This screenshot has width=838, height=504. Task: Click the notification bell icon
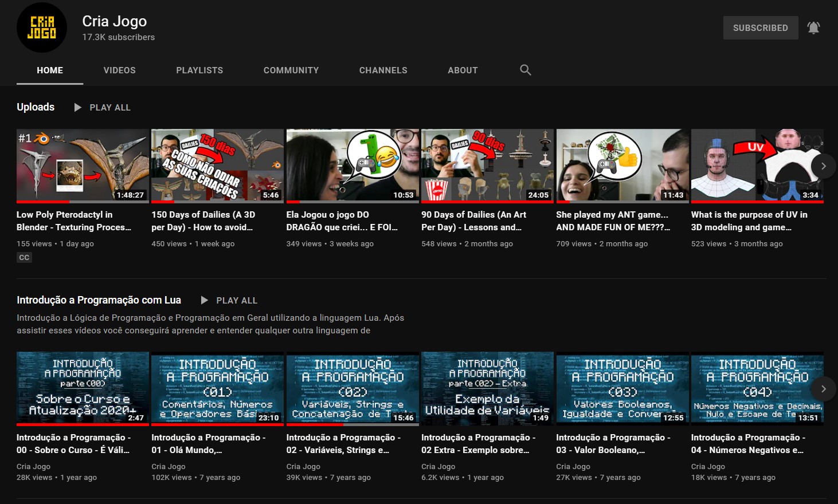[x=813, y=27]
